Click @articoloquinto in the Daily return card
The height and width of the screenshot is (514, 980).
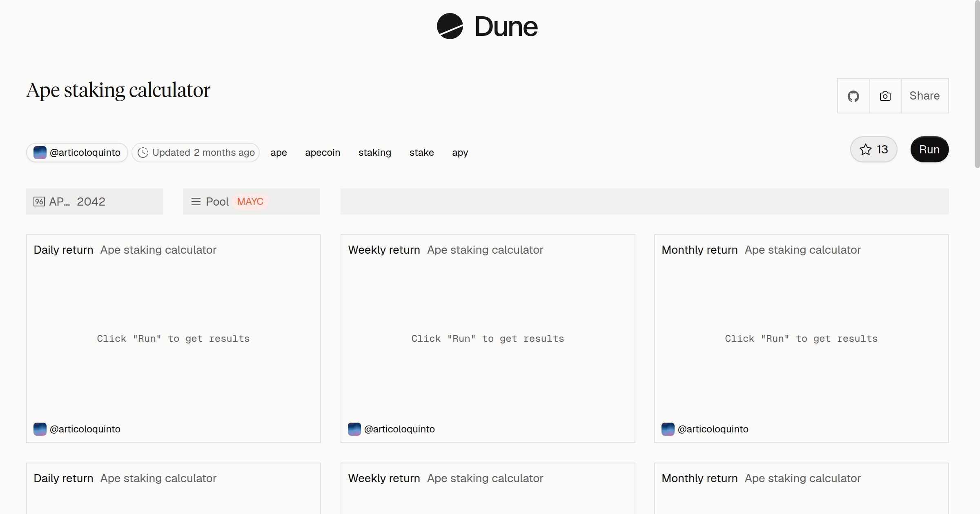tap(85, 429)
